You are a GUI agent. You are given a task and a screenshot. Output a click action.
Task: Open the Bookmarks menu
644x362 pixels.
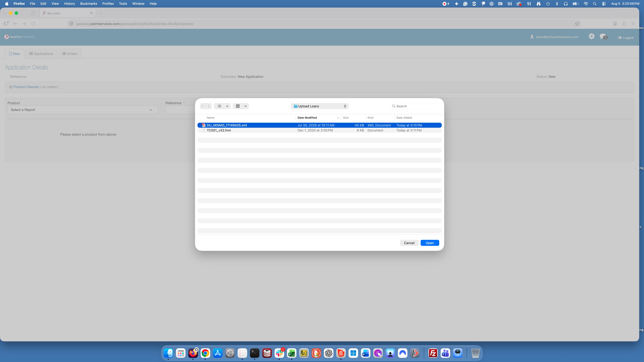(89, 4)
